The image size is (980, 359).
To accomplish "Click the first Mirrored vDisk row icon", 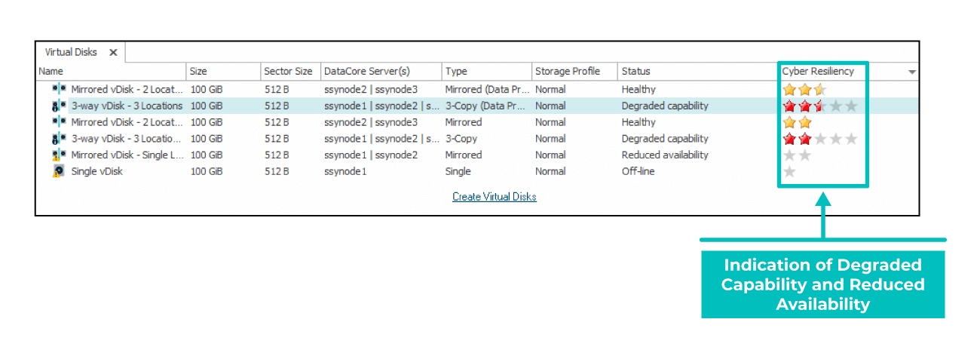I will pos(60,89).
